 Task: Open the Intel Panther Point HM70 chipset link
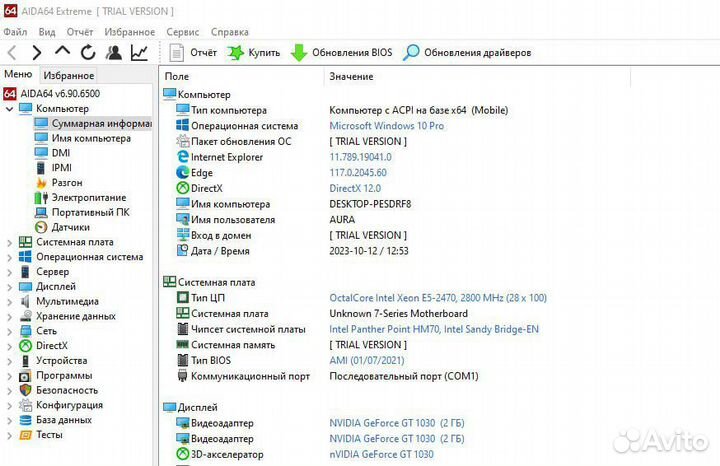(434, 329)
